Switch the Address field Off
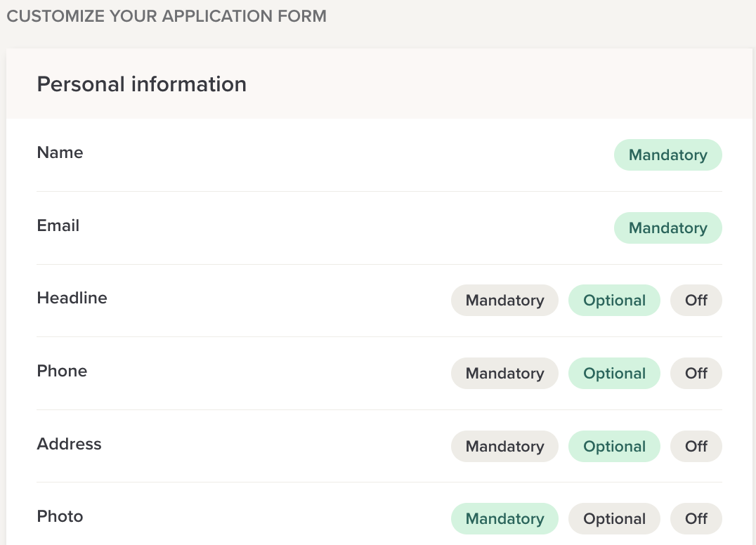756x545 pixels. pos(696,447)
